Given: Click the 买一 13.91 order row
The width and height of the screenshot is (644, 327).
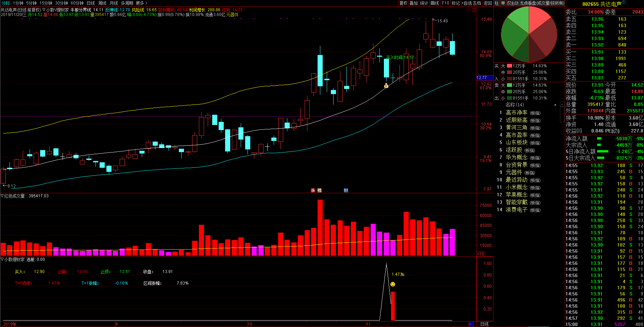Looking at the screenshot, I should [x=604, y=52].
